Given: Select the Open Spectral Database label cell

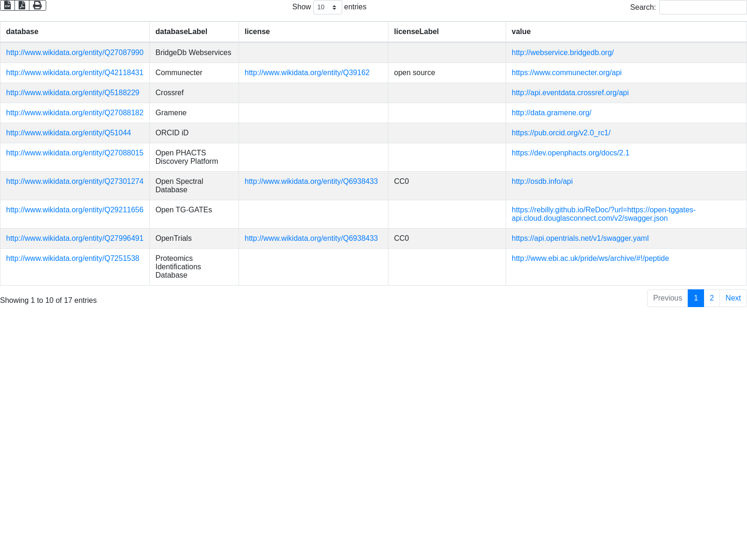Looking at the screenshot, I should pyautogui.click(x=194, y=186).
